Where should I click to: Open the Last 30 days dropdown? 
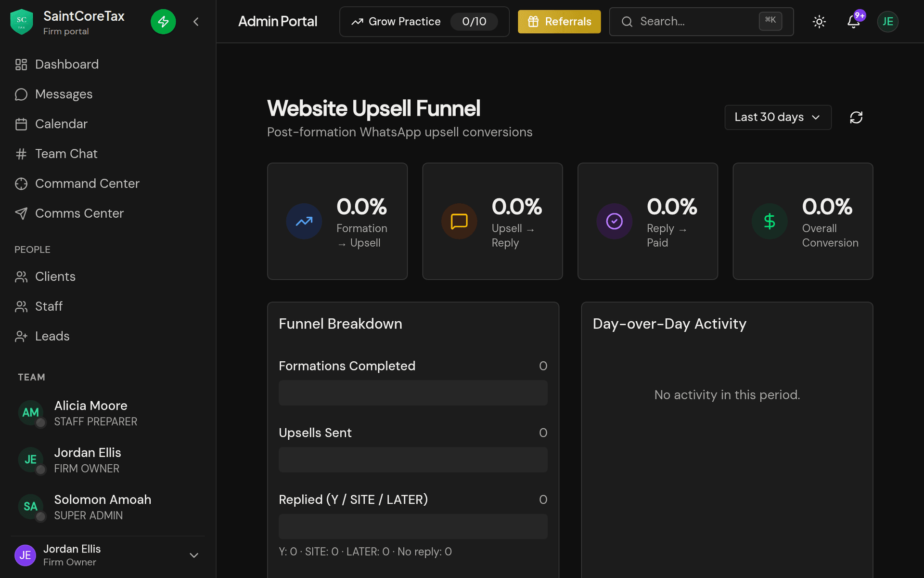click(x=778, y=117)
